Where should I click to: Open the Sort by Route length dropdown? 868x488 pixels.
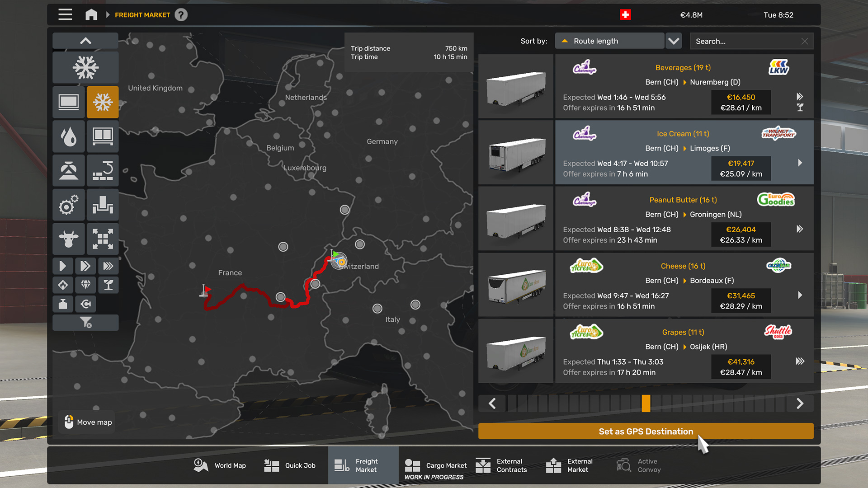[609, 41]
